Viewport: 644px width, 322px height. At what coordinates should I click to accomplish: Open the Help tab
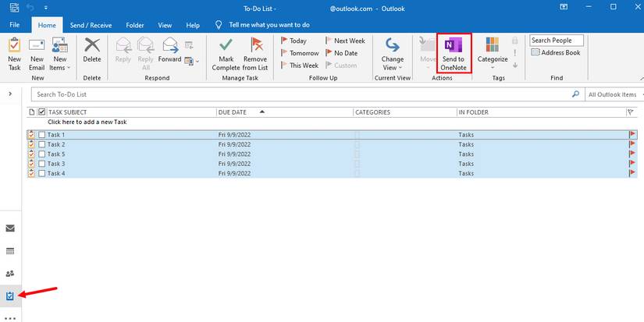[193, 25]
